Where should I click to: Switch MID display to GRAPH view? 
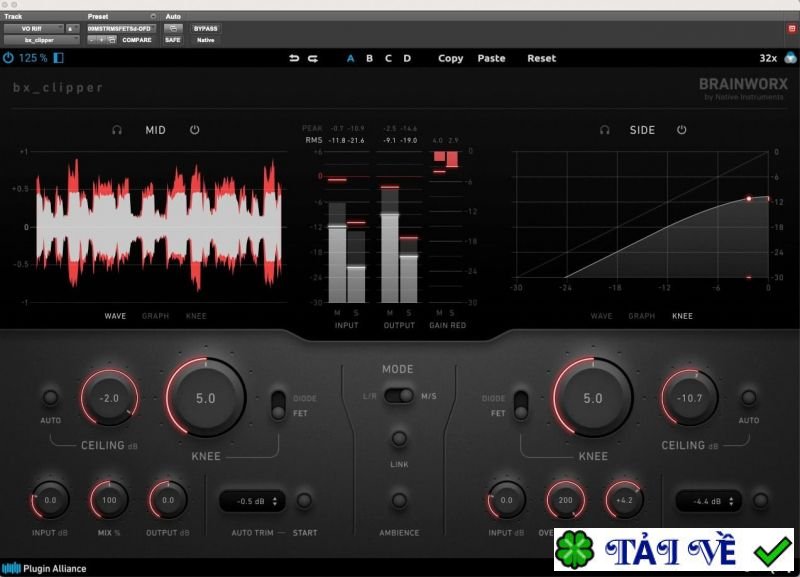click(156, 316)
